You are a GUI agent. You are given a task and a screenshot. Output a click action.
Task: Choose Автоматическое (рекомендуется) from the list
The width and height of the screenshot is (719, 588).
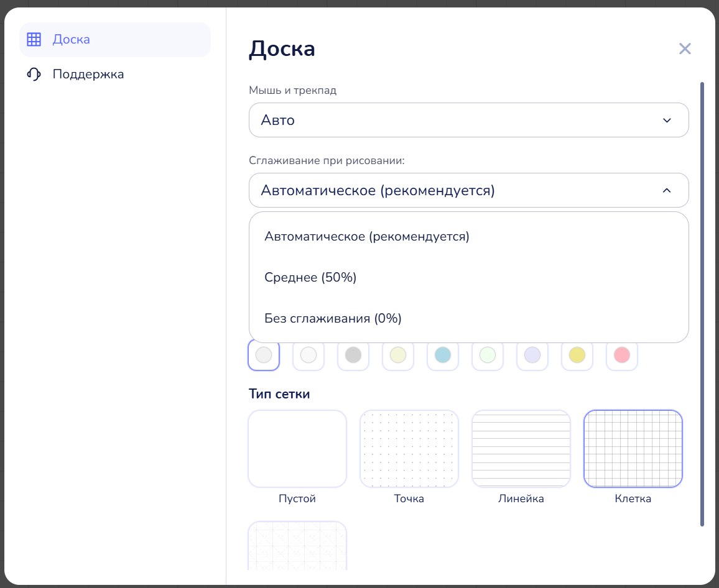point(468,236)
